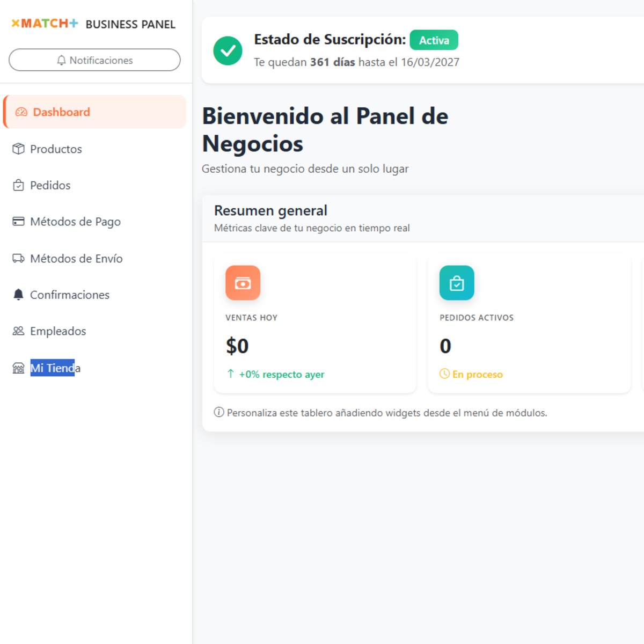The width and height of the screenshot is (644, 644).
Task: Click the Dashboard gauge icon
Action: [x=21, y=112]
